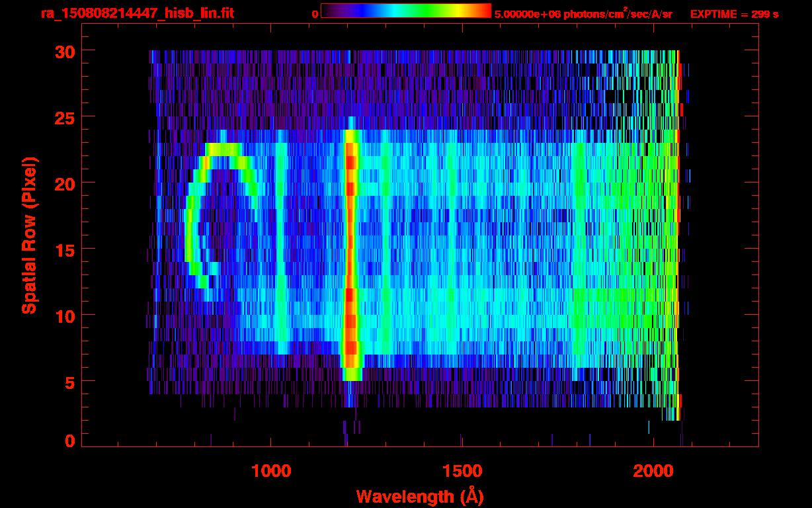Click the y-axis tick label 25

[x=64, y=117]
